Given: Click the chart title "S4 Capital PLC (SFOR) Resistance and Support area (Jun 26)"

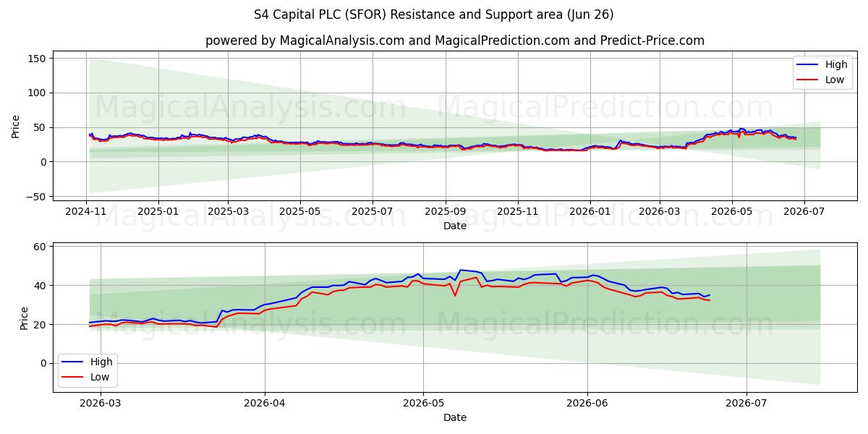Looking at the screenshot, I should pos(434,14).
